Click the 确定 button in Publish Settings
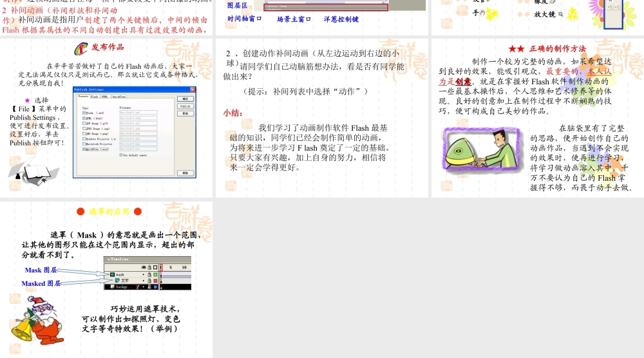 click(x=185, y=99)
